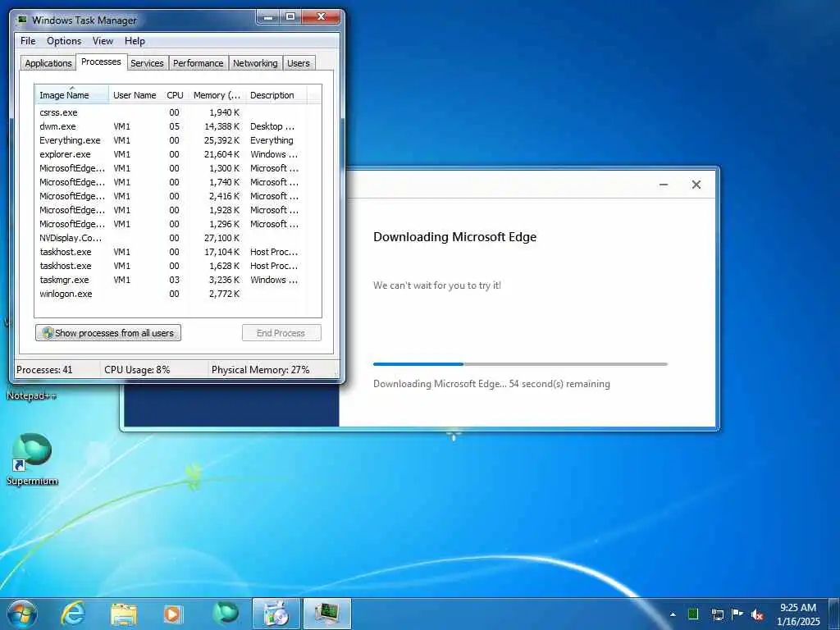Image resolution: width=840 pixels, height=630 pixels.
Task: Open the Help menu
Action: point(135,41)
